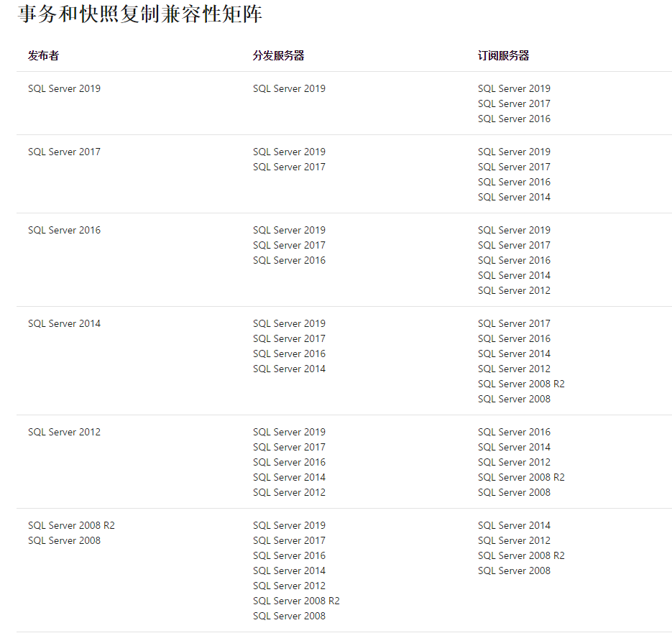
Task: Click publisher entry SQL Server 2017
Action: [64, 152]
